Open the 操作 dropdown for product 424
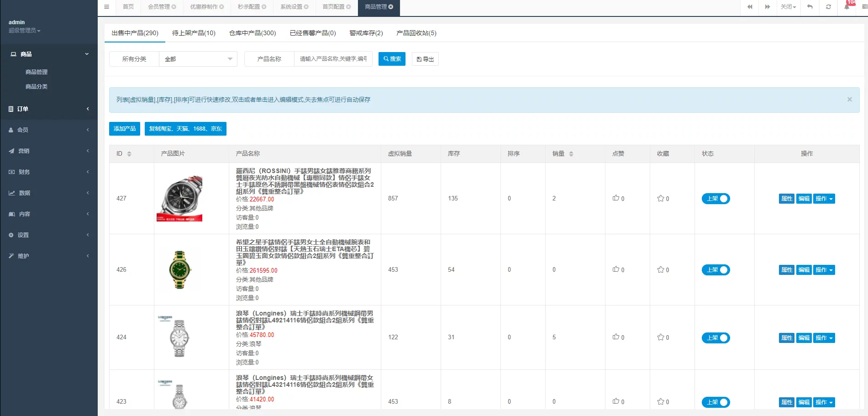868x416 pixels. [824, 338]
